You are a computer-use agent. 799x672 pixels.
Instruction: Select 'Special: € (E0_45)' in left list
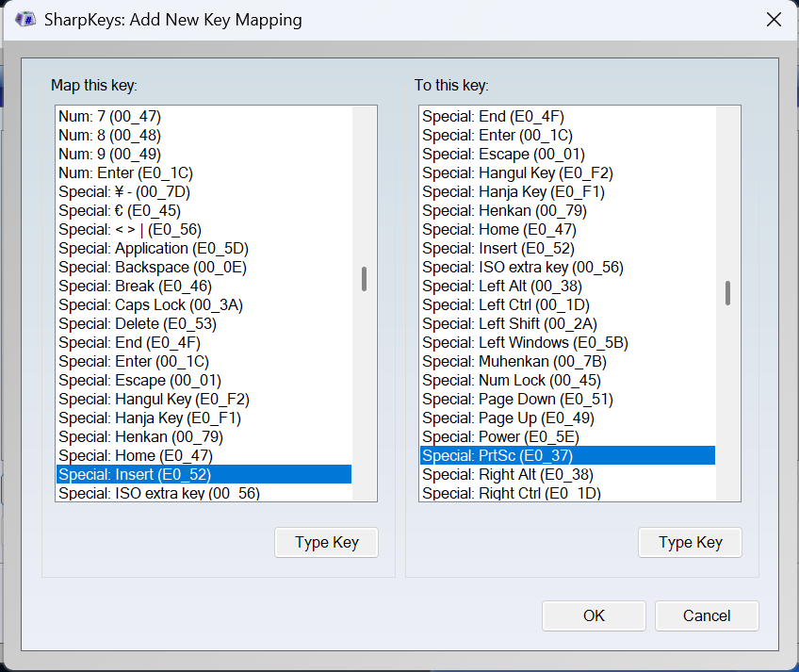click(x=204, y=210)
